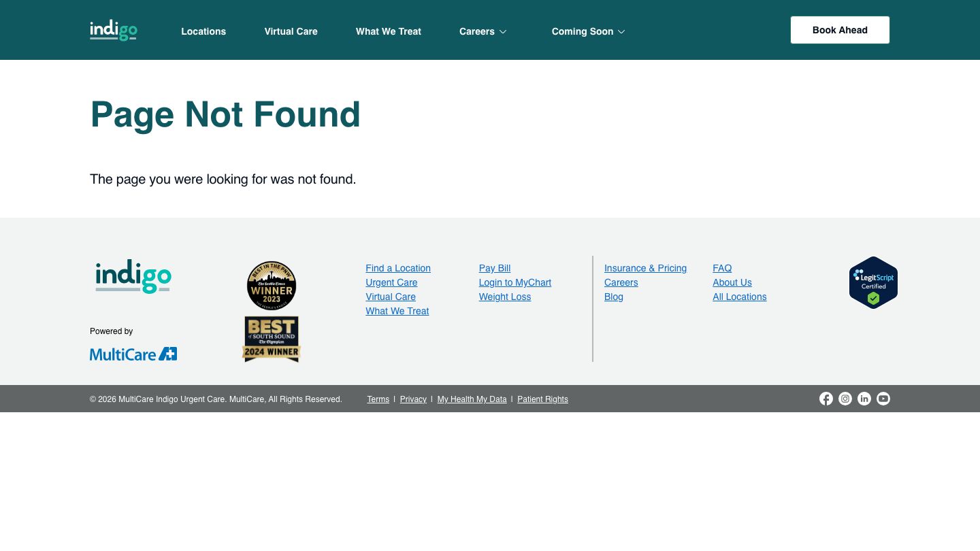Follow the Pay Bill footer link
980x551 pixels.
495,268
